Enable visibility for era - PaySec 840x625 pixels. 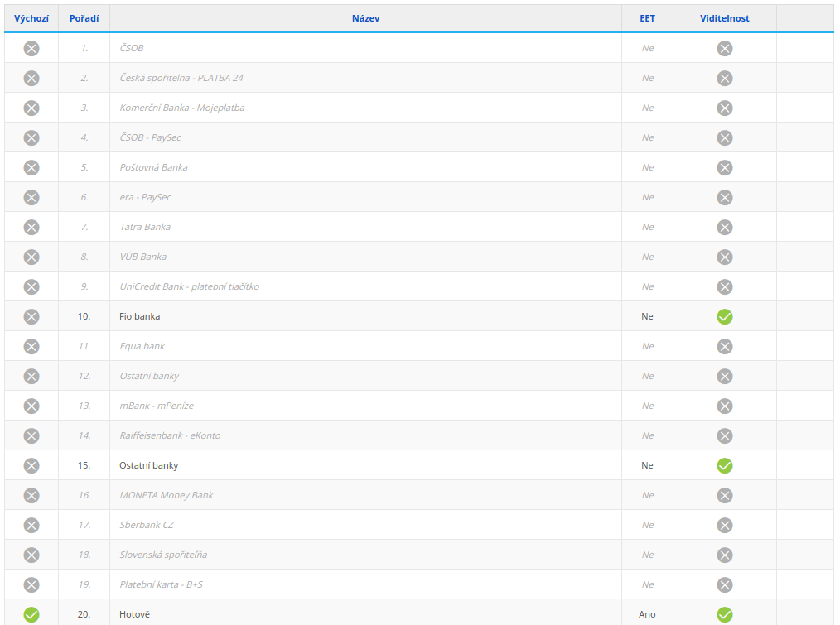tap(725, 198)
